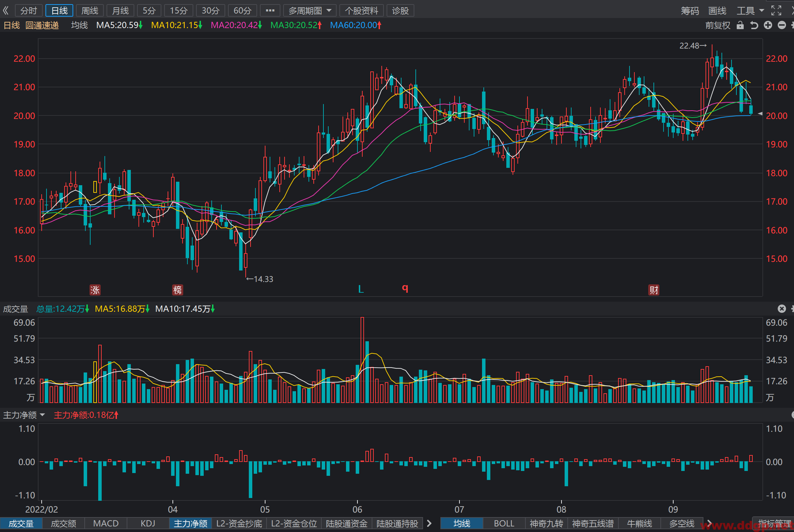Viewport: 794px width, 532px height.
Task: Switch to 5分 minute chart
Action: [x=149, y=11]
